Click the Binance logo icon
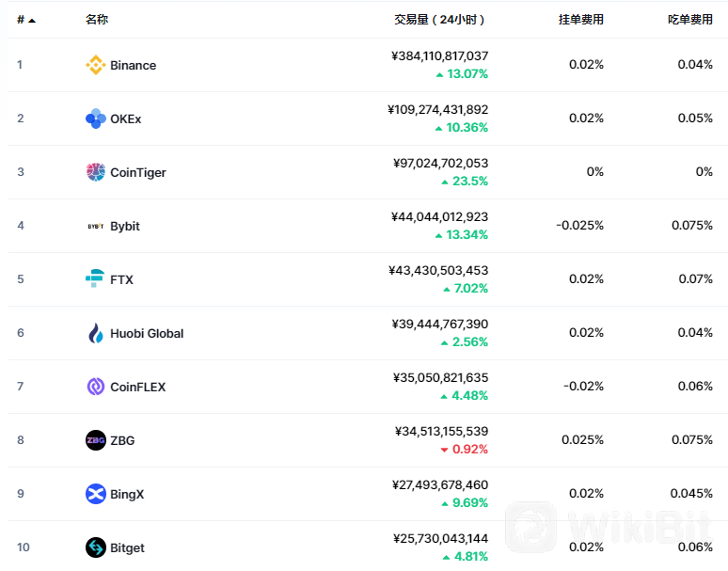The image size is (728, 571). coord(96,65)
